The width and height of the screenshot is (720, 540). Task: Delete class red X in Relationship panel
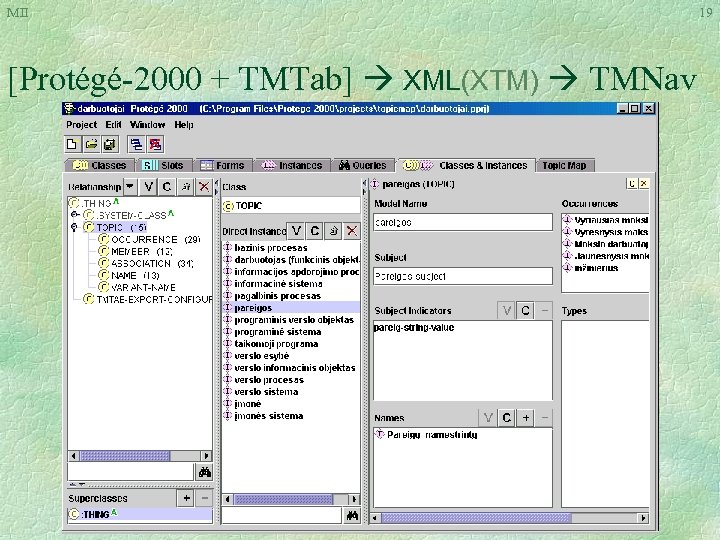point(204,186)
